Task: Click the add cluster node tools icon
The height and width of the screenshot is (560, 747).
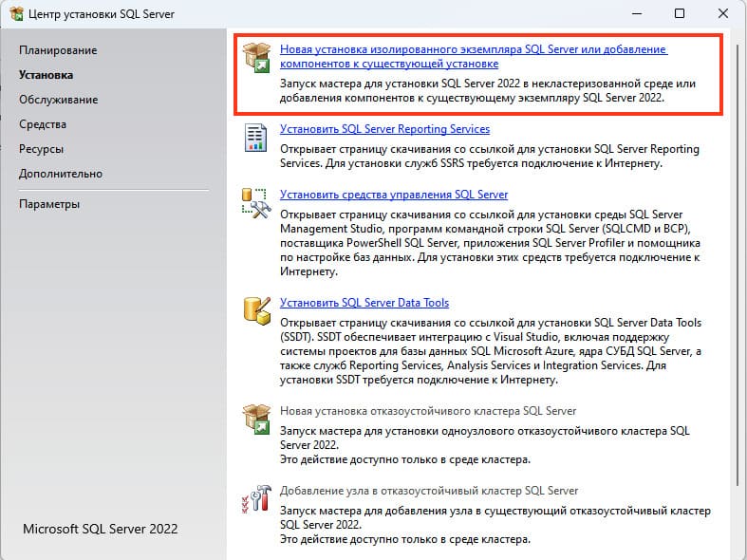Action: tap(256, 498)
